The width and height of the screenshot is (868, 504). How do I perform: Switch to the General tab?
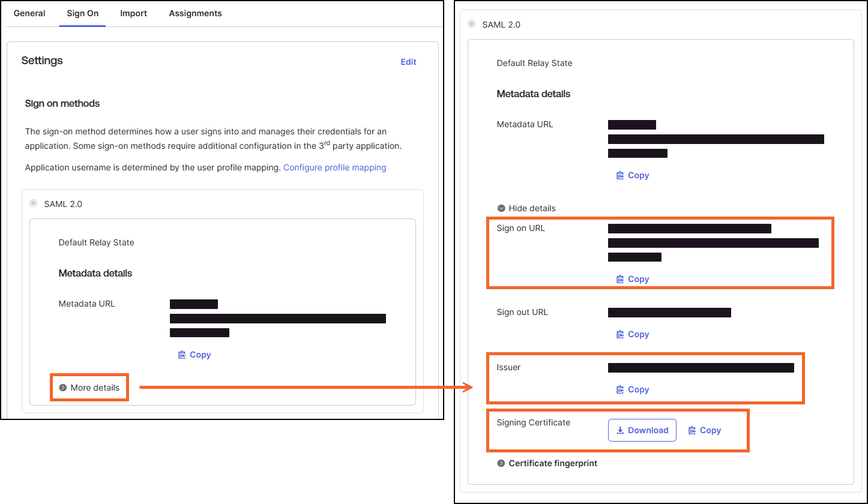(x=29, y=13)
